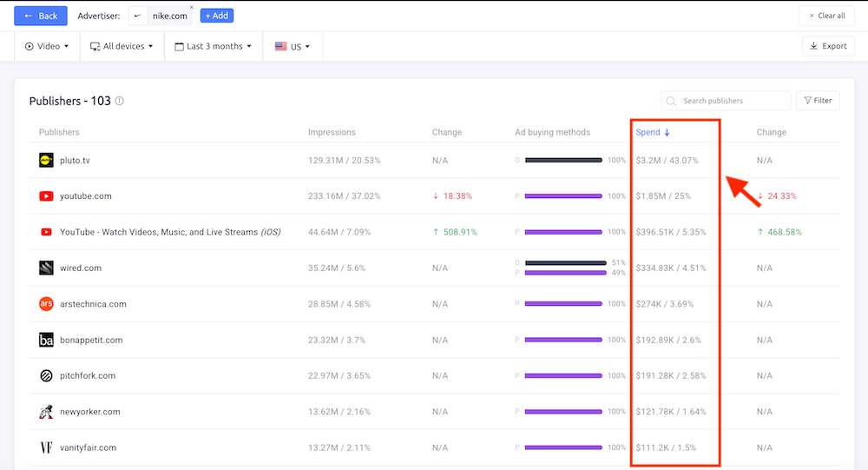Expand the All devices dropdown

122,46
